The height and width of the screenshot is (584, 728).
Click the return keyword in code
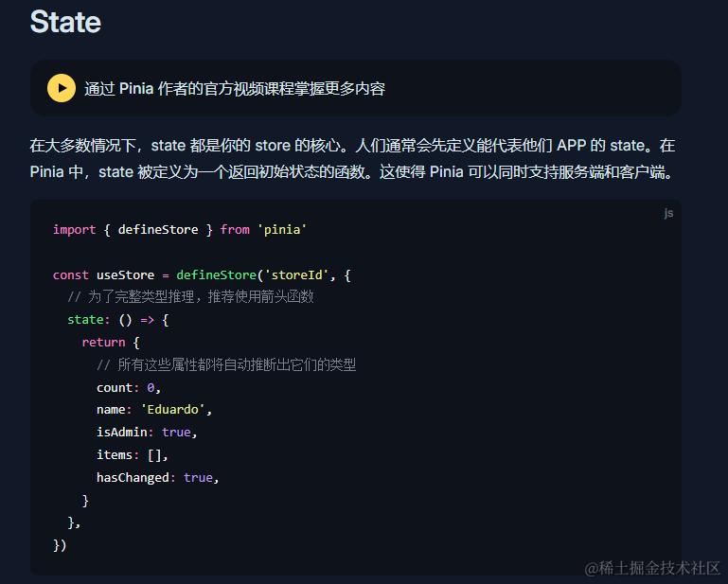pyautogui.click(x=103, y=342)
